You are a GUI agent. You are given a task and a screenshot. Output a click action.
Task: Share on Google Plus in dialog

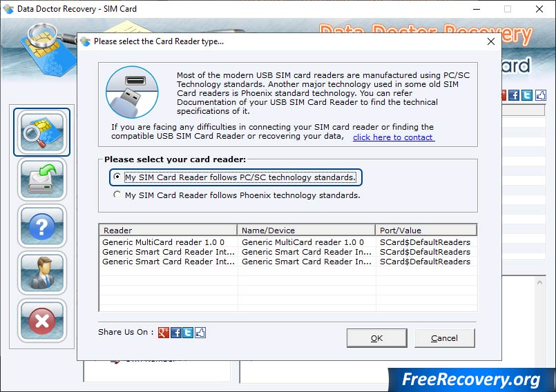pyautogui.click(x=164, y=333)
